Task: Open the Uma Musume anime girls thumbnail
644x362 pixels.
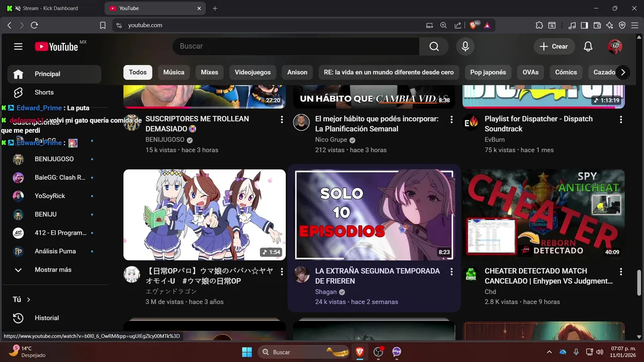Action: [204, 215]
